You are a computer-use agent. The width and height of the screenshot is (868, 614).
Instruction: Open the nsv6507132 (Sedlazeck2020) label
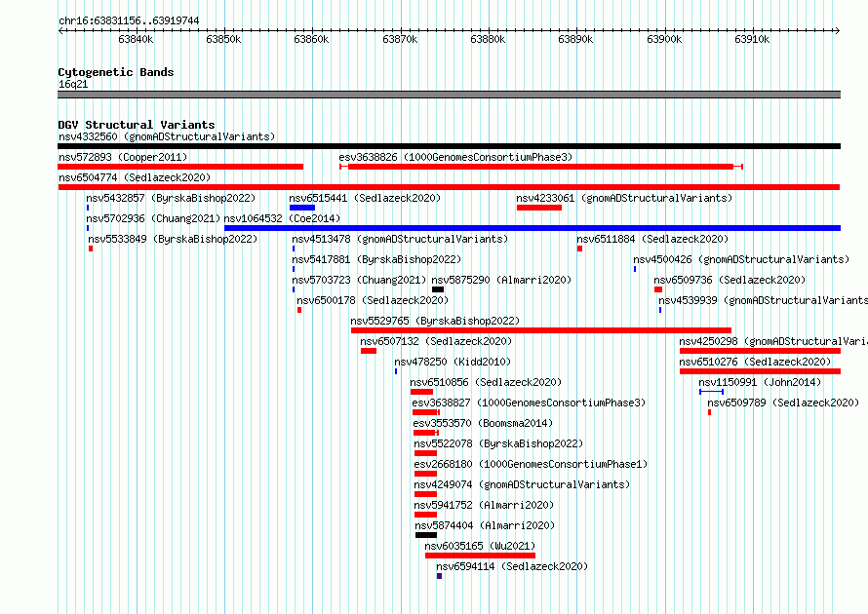tap(436, 341)
